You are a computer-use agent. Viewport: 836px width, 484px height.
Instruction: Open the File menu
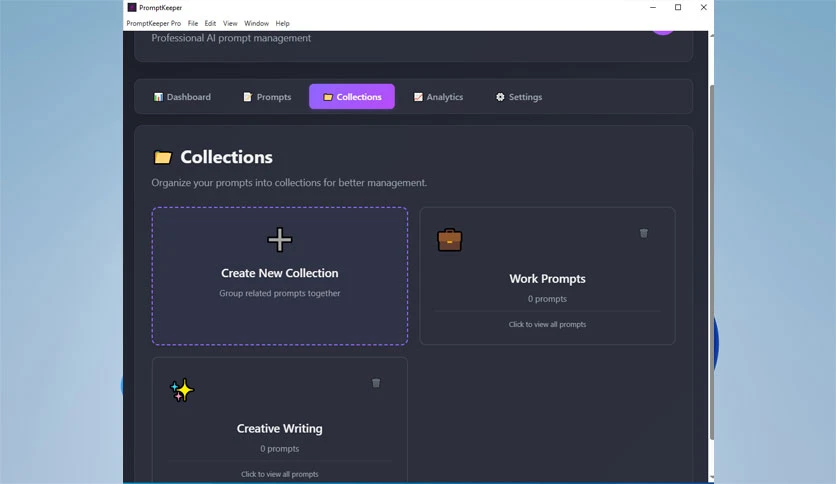pos(193,23)
